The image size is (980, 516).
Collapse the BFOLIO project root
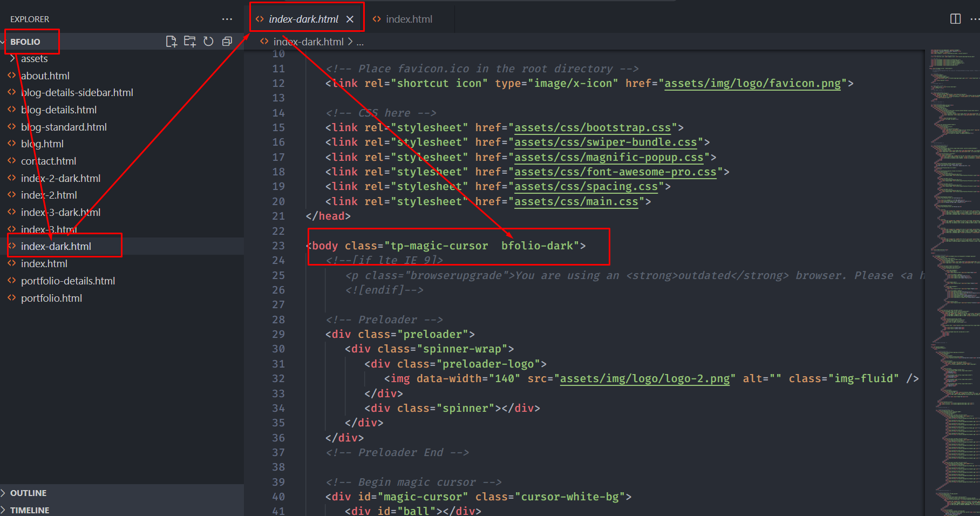[25, 42]
